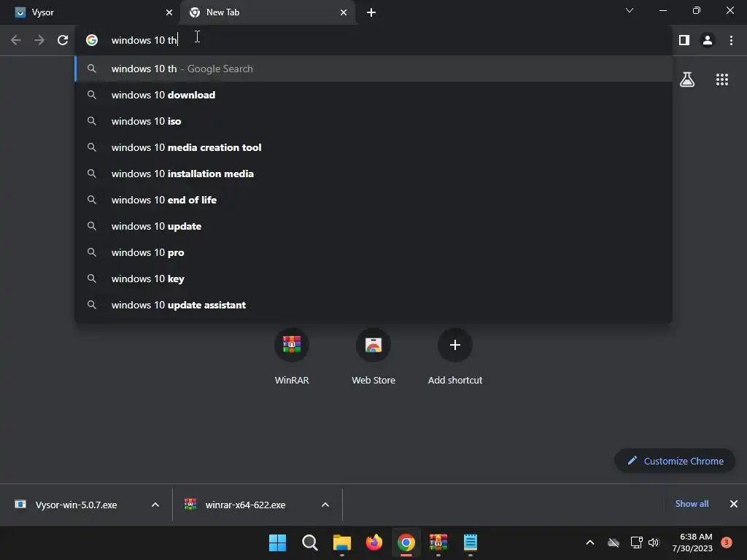This screenshot has width=747, height=560.
Task: Go forward using the forward arrow
Action: 39,41
